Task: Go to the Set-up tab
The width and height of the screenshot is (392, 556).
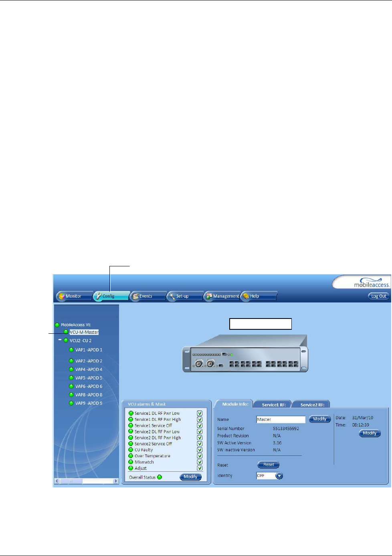Action: 185,296
